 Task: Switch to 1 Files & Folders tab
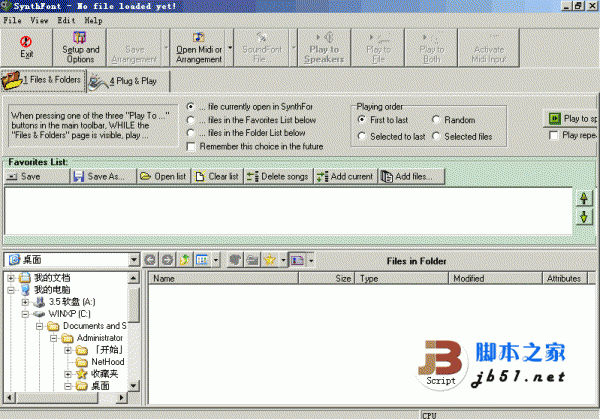43,80
